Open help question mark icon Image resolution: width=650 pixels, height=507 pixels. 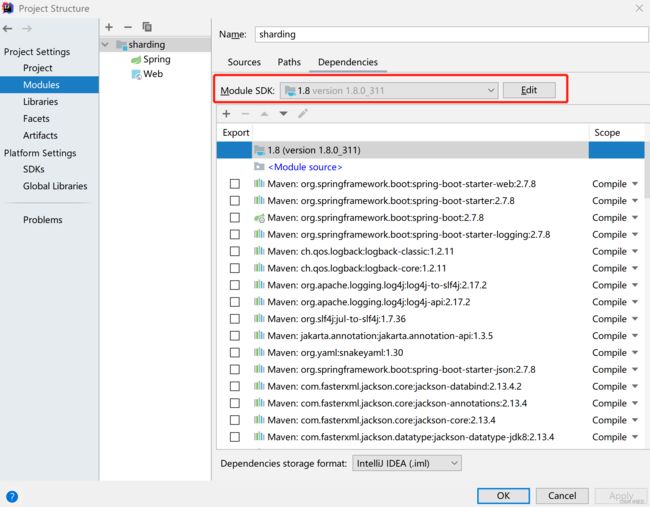(x=12, y=496)
